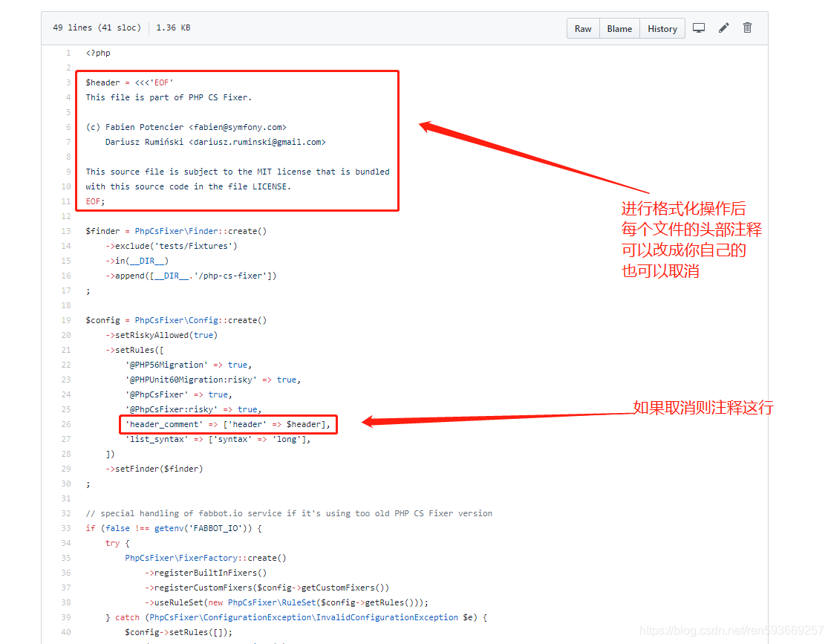Select line number 40

[65, 632]
